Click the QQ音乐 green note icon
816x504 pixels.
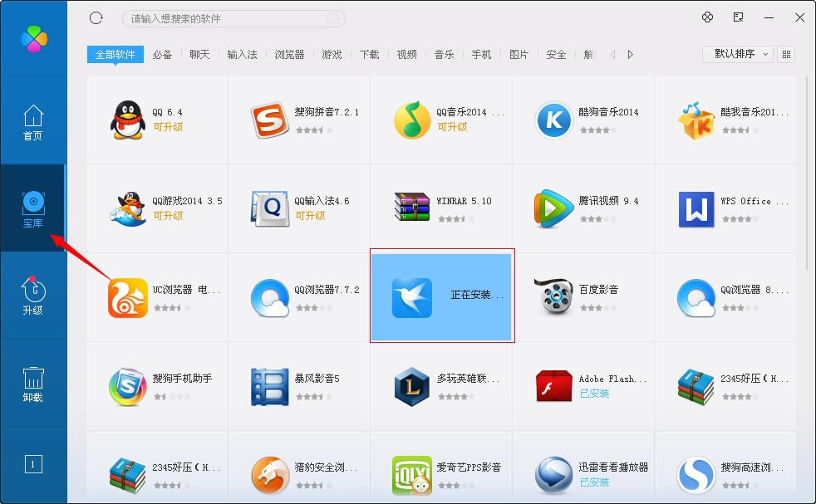click(x=411, y=120)
